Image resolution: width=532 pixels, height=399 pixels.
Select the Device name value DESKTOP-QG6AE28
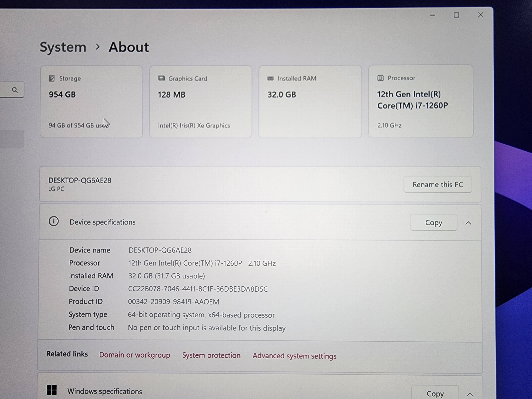[x=160, y=250]
